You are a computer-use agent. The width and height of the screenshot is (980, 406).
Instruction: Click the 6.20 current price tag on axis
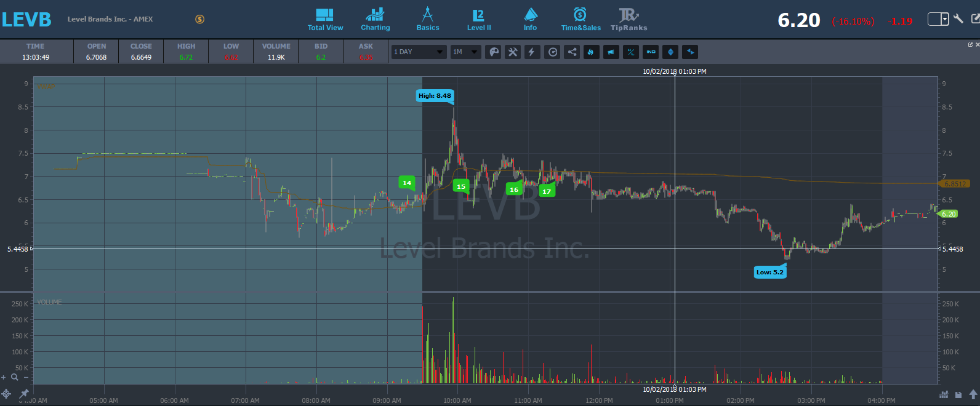948,214
